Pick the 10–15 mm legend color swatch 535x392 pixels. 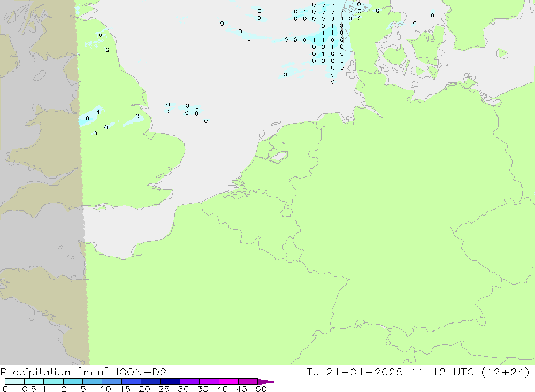112,381
